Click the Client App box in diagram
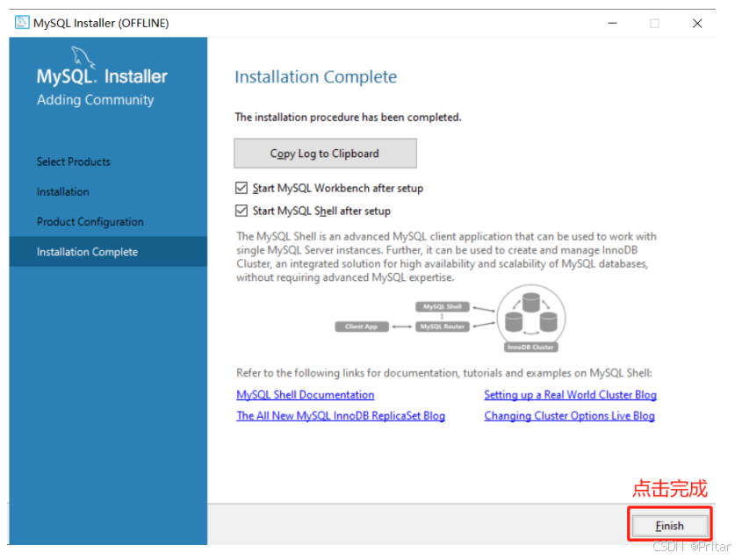This screenshot has height=560, width=742. click(x=362, y=327)
